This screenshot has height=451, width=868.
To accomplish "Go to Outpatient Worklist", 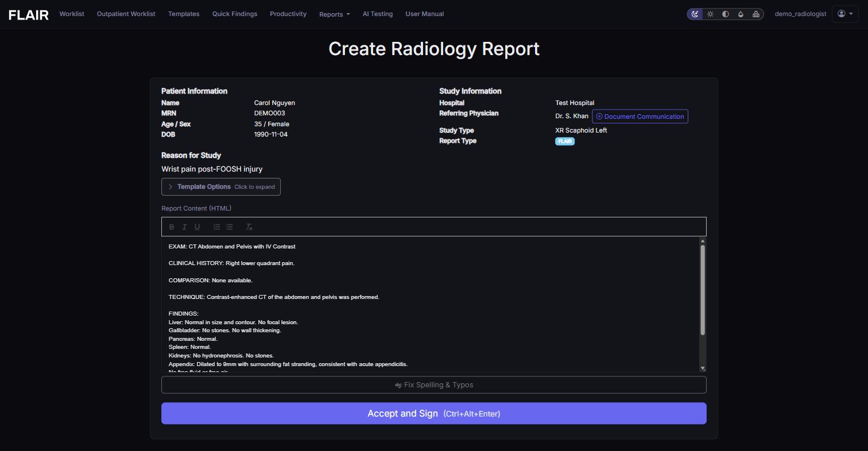I will pos(126,14).
